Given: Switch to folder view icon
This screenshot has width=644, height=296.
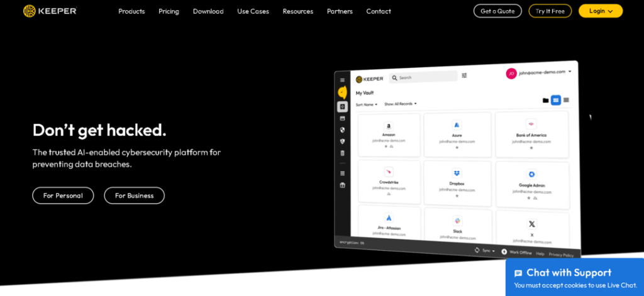Looking at the screenshot, I should click(545, 100).
